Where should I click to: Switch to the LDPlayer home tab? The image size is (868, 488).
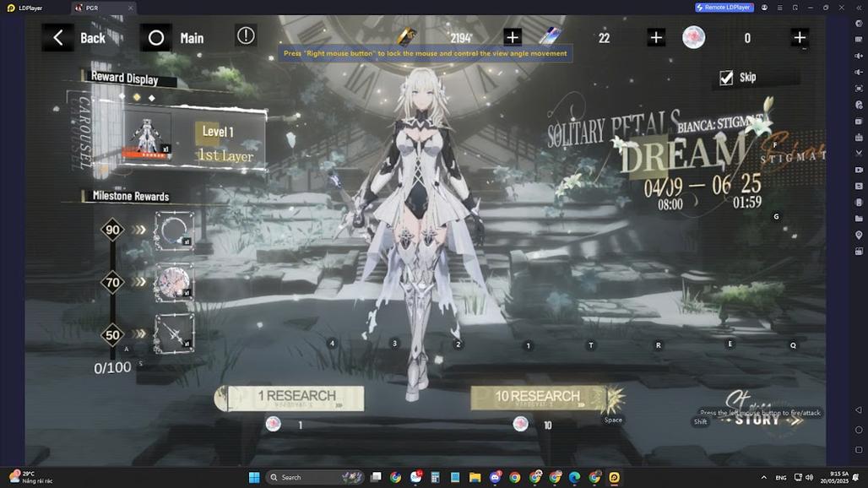tap(25, 8)
